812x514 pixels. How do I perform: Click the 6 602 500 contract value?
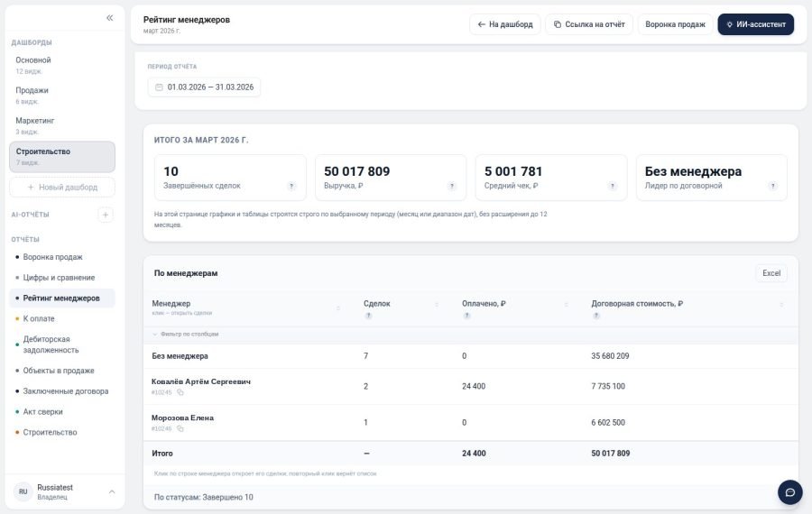pos(608,423)
